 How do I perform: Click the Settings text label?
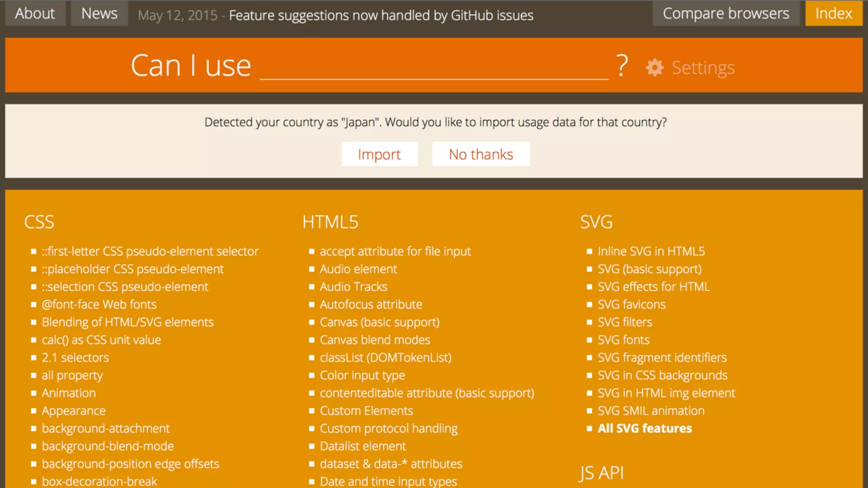[703, 68]
